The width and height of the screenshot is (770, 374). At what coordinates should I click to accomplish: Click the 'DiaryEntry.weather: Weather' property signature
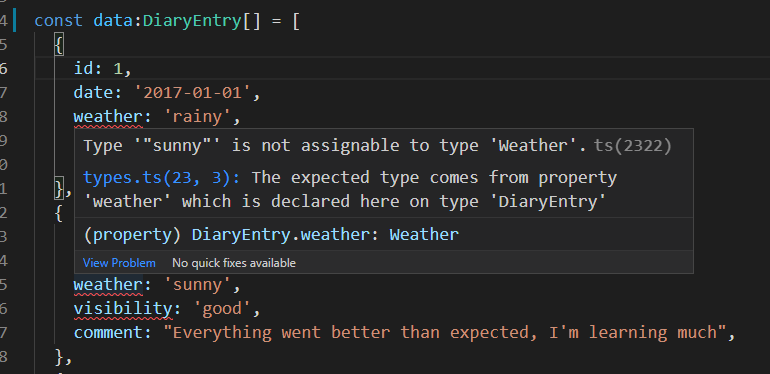tap(325, 235)
